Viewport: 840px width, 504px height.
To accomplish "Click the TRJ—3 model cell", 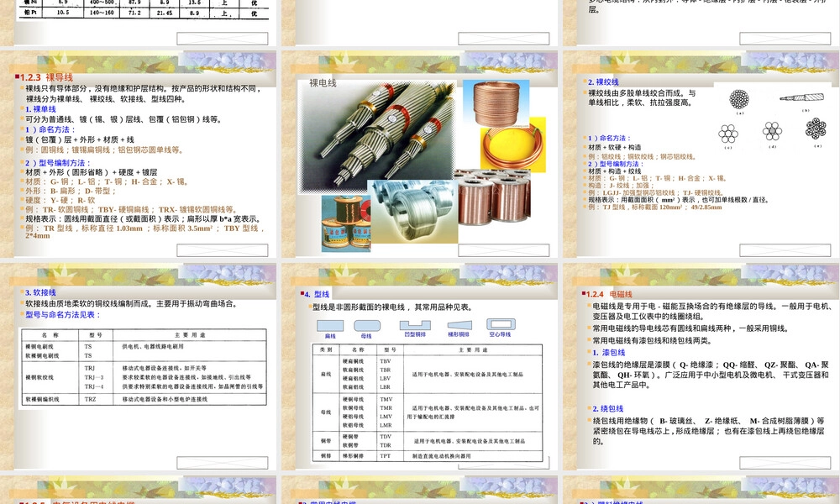I will tap(94, 377).
